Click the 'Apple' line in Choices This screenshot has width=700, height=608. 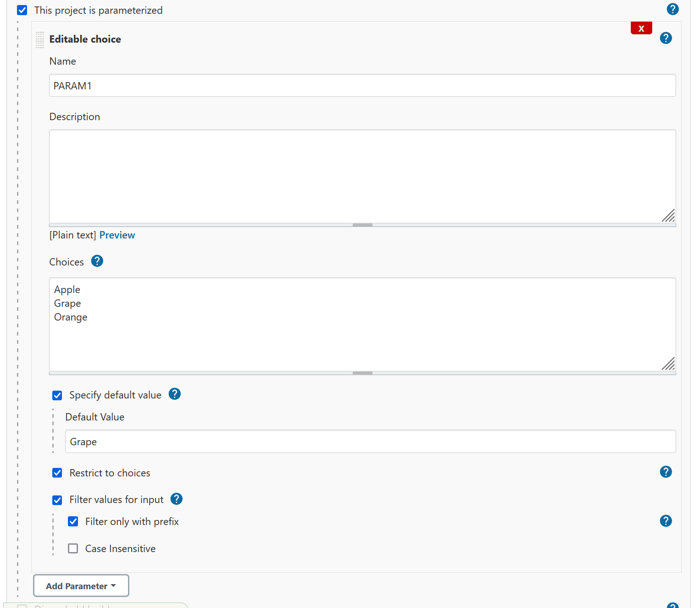[67, 290]
